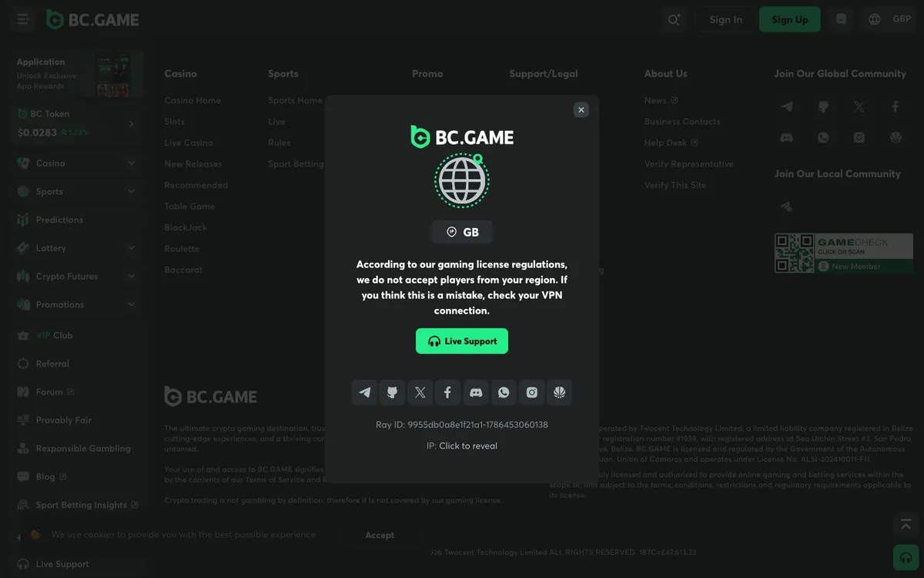Open Live Support from the dialog
The height and width of the screenshot is (578, 924).
pos(462,341)
